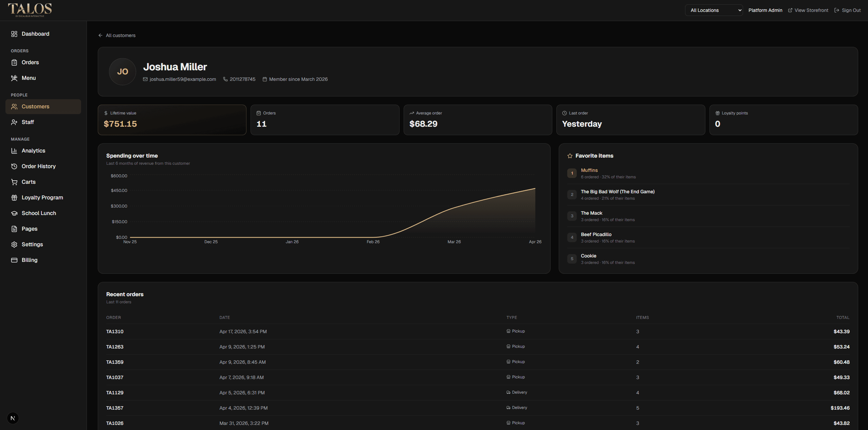Click Platform Admin label
Viewport: 868px width, 430px height.
765,10
